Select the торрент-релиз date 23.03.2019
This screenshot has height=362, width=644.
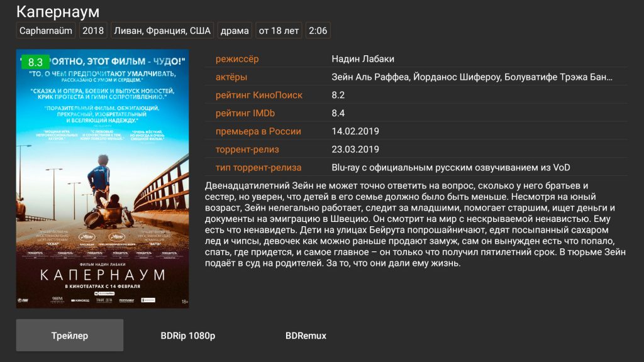point(355,149)
